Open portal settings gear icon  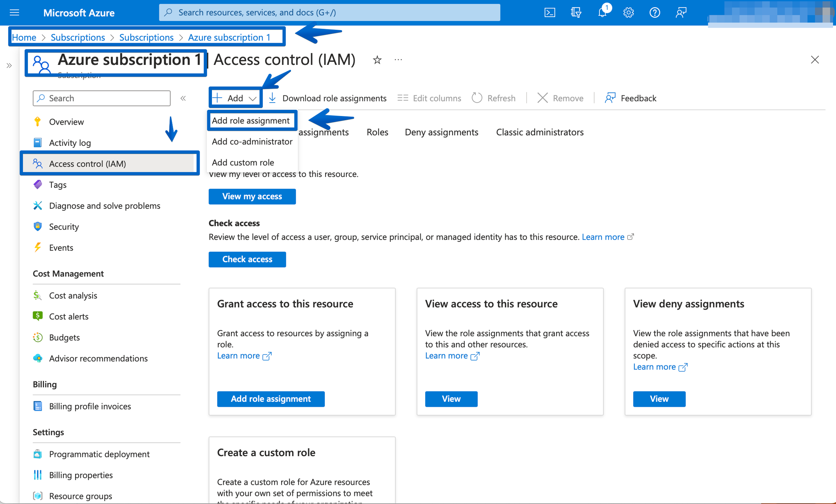(x=628, y=13)
